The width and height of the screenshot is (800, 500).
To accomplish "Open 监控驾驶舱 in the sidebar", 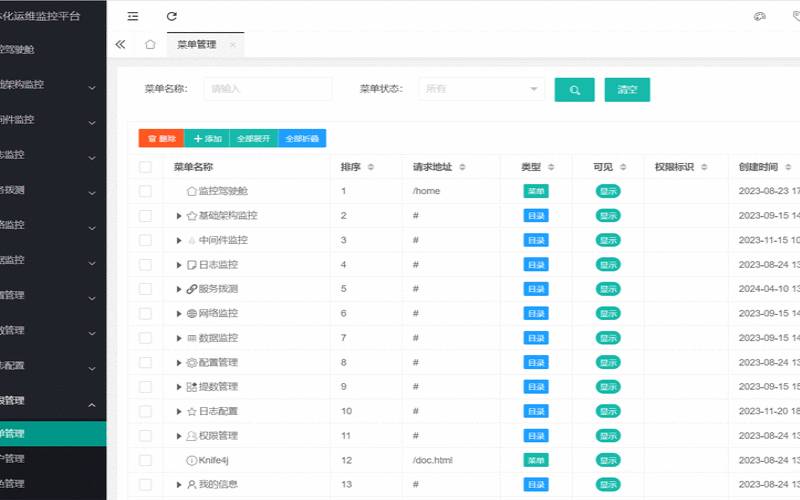I will tap(53, 49).
